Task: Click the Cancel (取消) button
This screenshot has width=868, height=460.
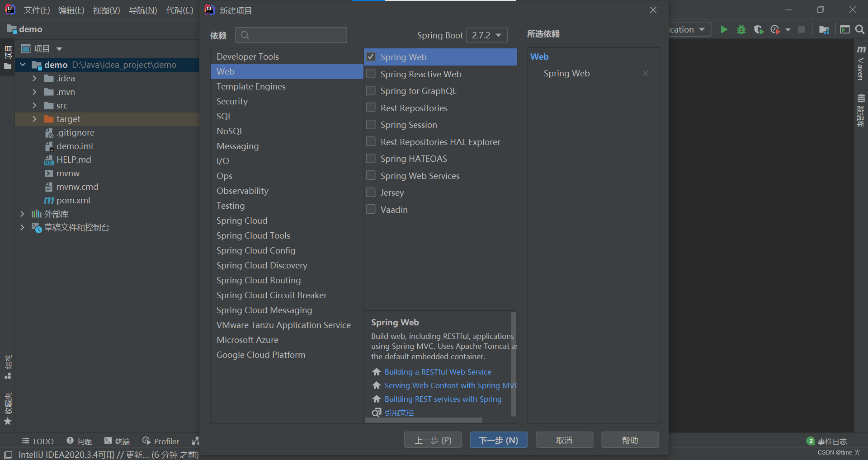Action: (x=564, y=440)
